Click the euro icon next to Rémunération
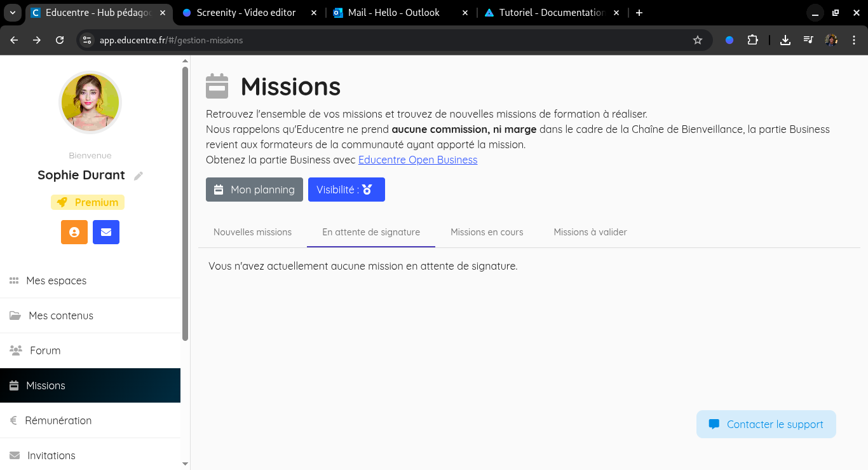868x470 pixels. point(13,420)
